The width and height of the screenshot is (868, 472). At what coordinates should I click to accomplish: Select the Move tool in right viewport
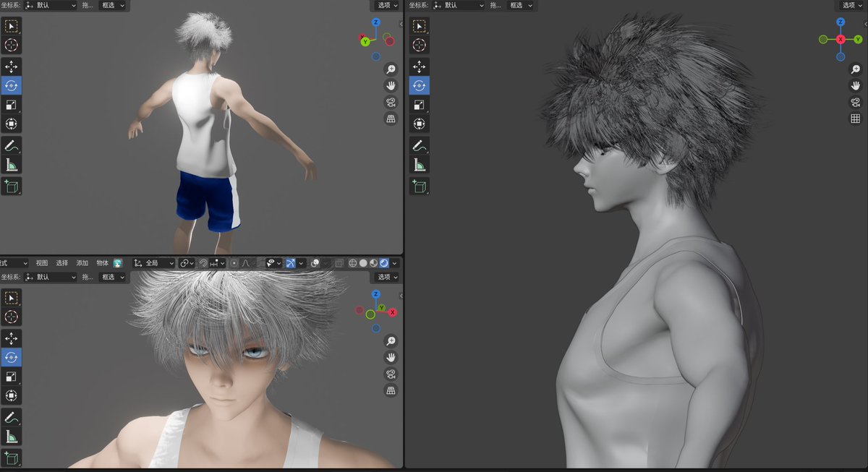pyautogui.click(x=419, y=66)
